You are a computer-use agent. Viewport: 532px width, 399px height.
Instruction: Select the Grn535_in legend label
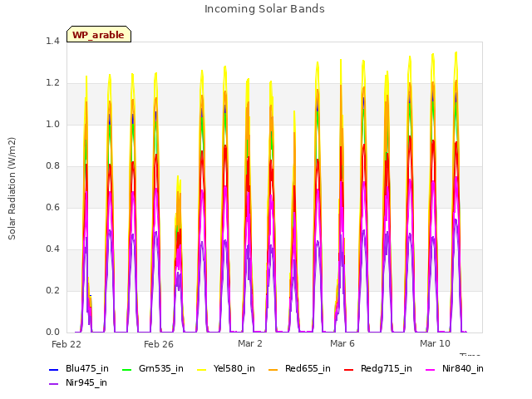click(x=161, y=369)
